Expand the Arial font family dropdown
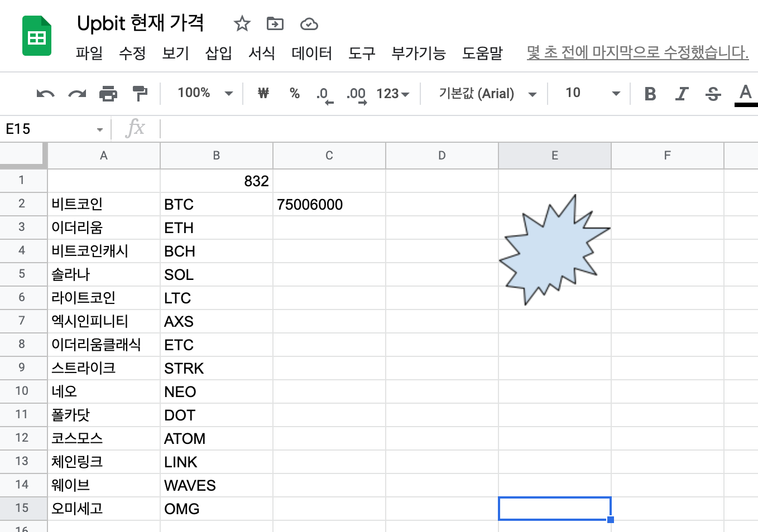The width and height of the screenshot is (758, 532). [487, 94]
